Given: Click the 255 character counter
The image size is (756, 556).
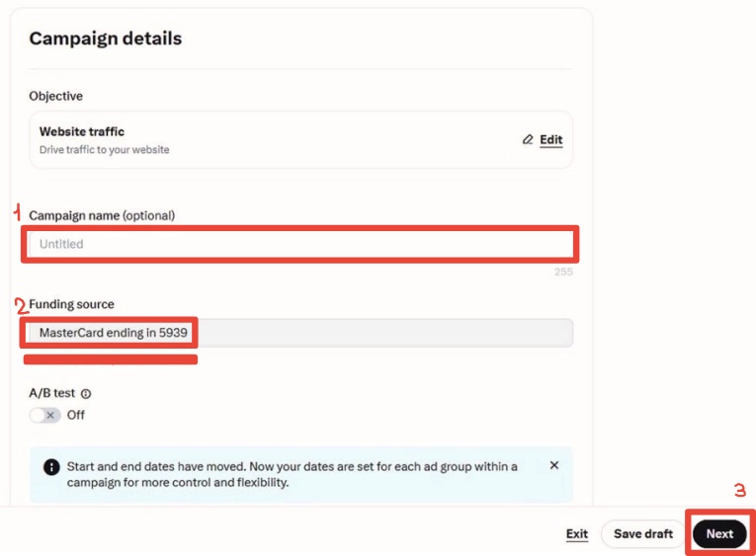Looking at the screenshot, I should coord(563,272).
